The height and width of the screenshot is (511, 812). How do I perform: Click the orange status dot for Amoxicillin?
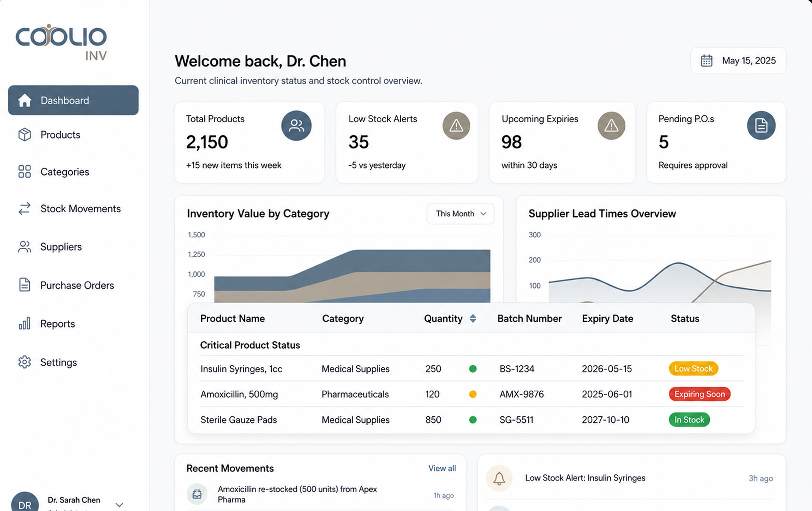473,394
